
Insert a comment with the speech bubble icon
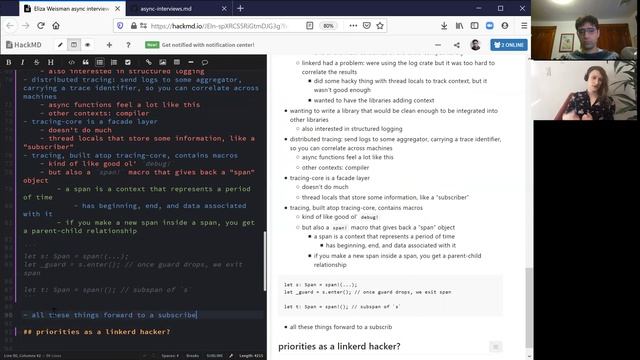pos(205,62)
